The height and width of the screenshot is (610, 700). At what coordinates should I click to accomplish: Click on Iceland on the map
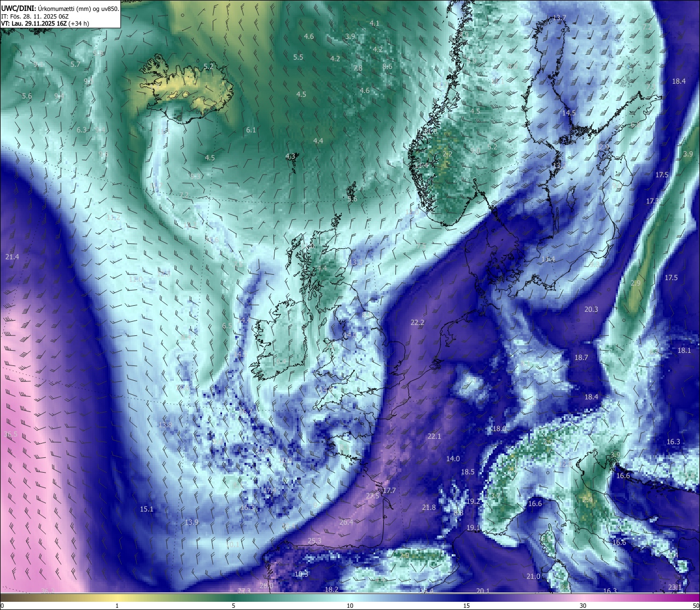186,88
